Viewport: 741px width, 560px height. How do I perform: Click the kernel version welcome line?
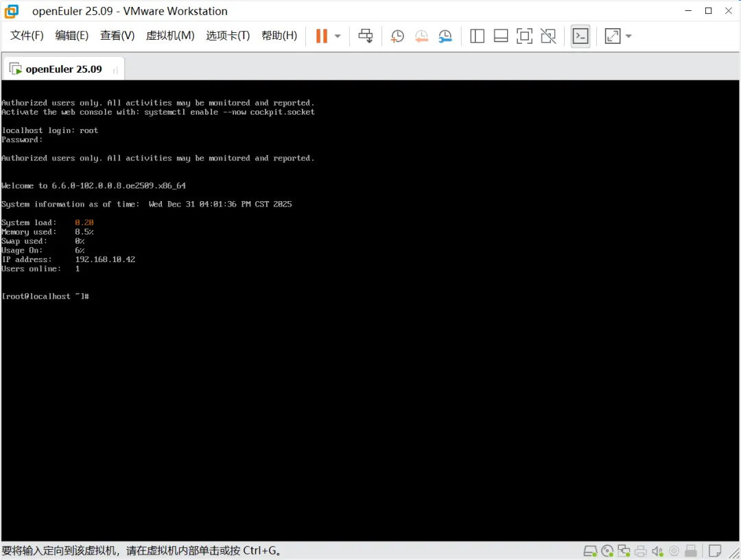click(93, 186)
